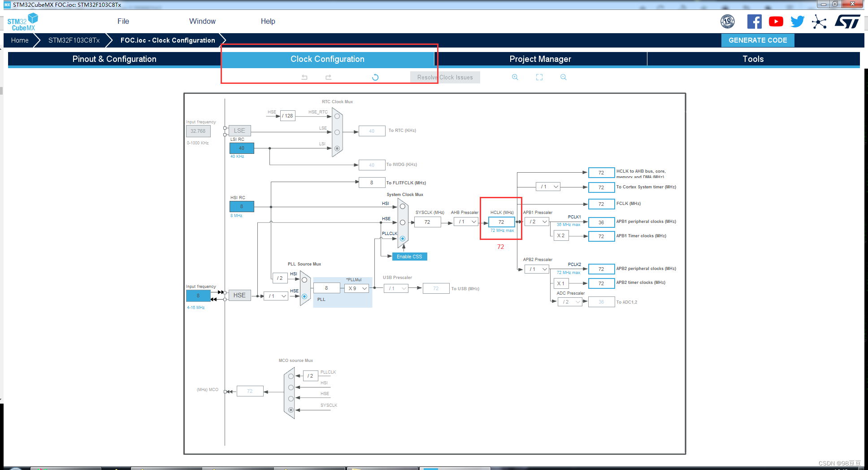
Task: Click the HSE input frequency field
Action: [x=198, y=296]
